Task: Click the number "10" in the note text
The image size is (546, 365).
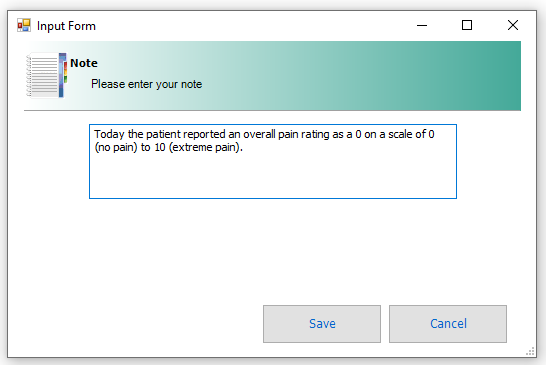Action: [160, 147]
